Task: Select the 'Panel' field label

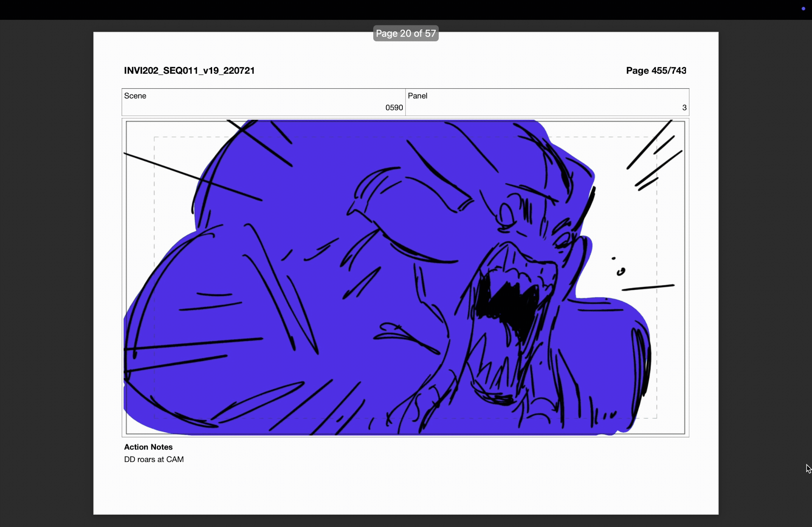Action: click(418, 96)
